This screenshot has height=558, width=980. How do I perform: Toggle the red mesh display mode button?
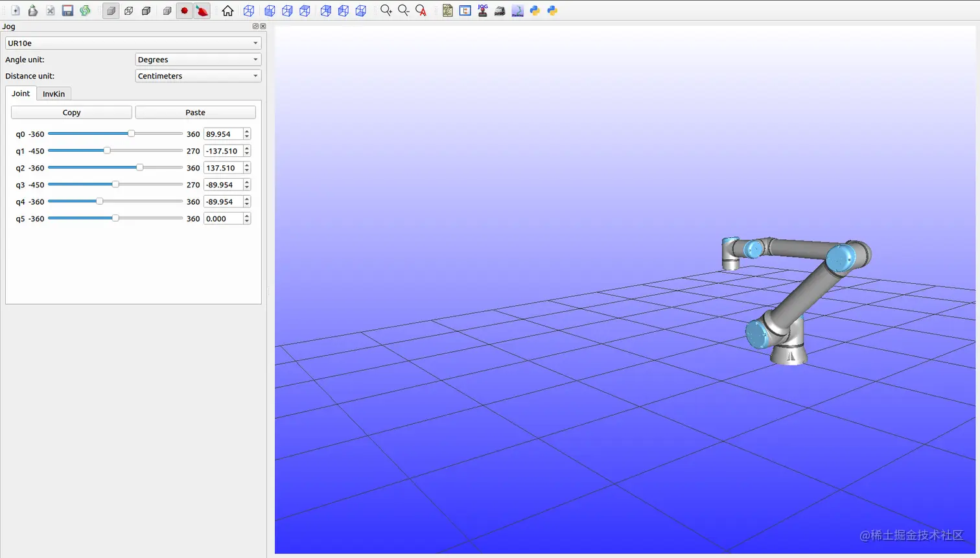pyautogui.click(x=202, y=10)
